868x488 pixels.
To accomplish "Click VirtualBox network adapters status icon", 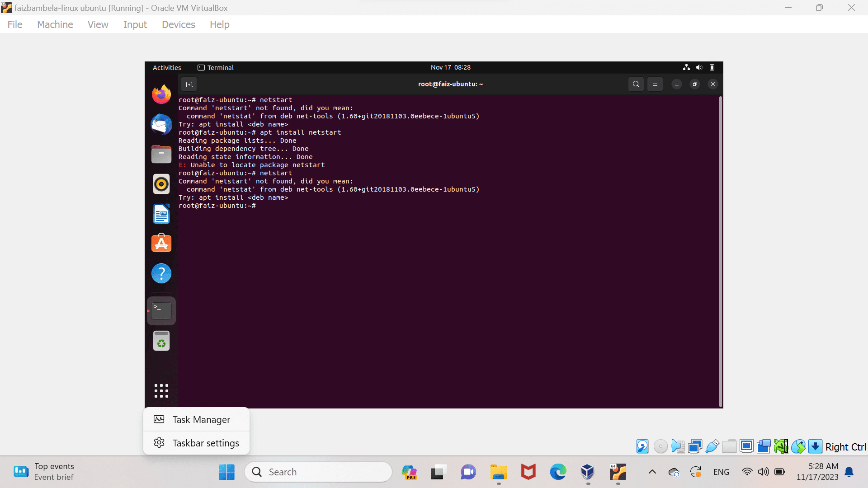I will click(695, 446).
